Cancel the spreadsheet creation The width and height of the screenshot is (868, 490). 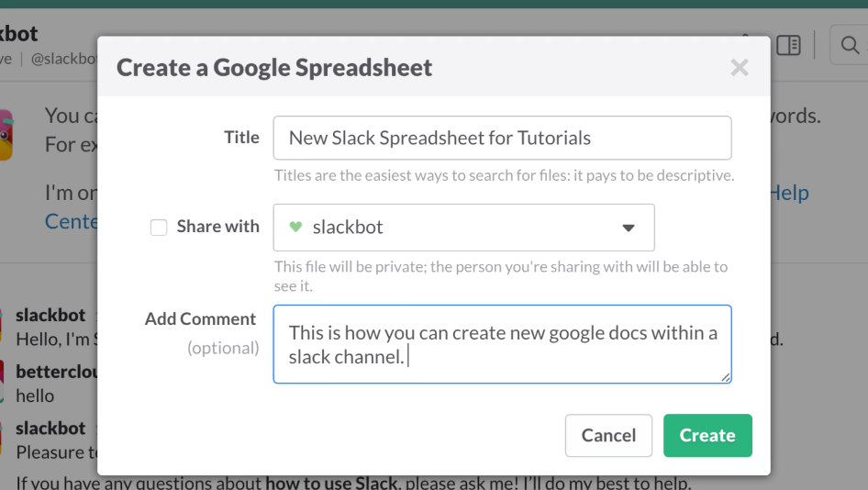(608, 435)
